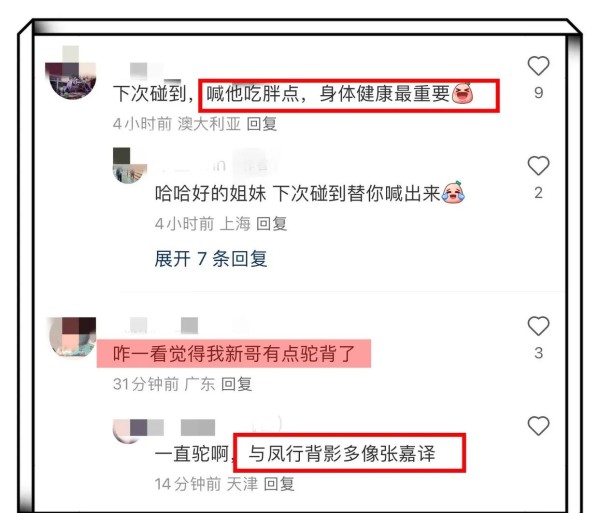This screenshot has height=513, width=600.
Task: Click the like count 9
Action: click(x=538, y=93)
